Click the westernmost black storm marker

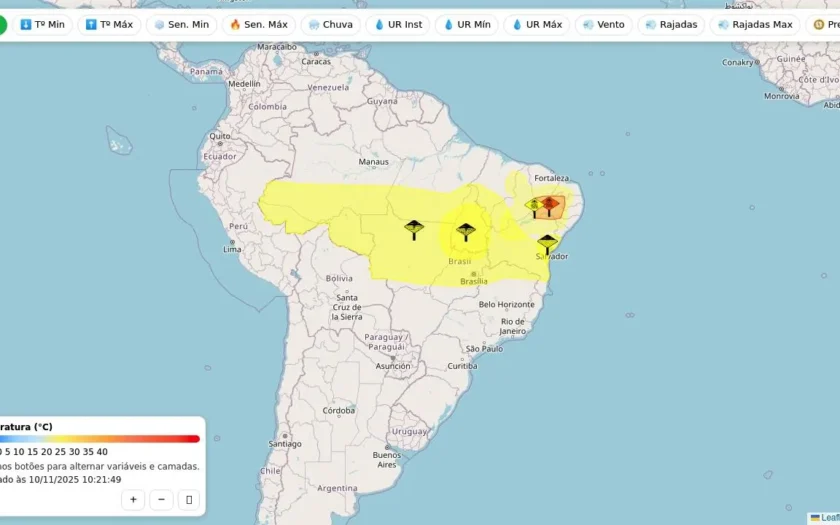pos(414,229)
